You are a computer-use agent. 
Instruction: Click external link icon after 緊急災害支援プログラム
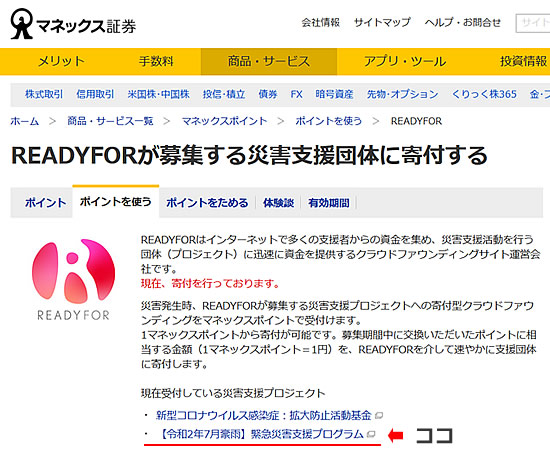[x=371, y=434]
